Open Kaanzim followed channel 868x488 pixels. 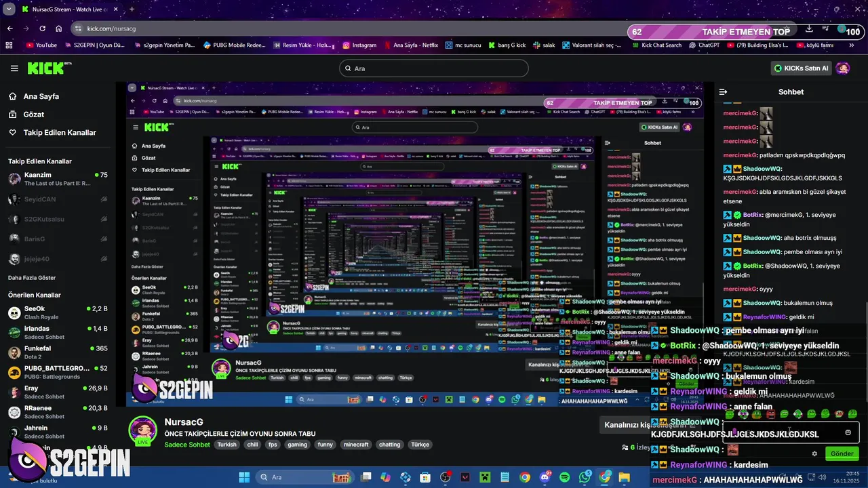coord(57,179)
